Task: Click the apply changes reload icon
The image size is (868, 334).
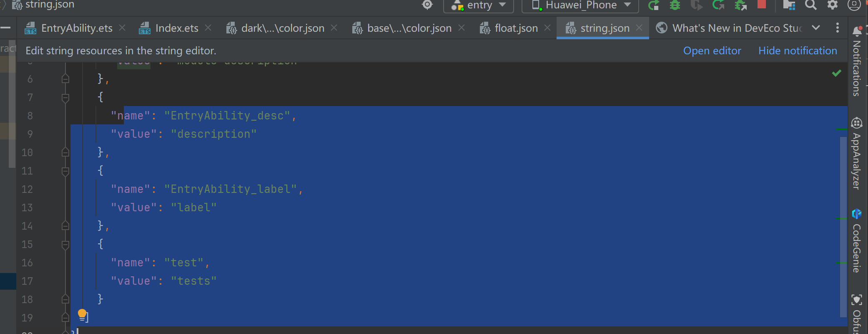Action: [718, 5]
